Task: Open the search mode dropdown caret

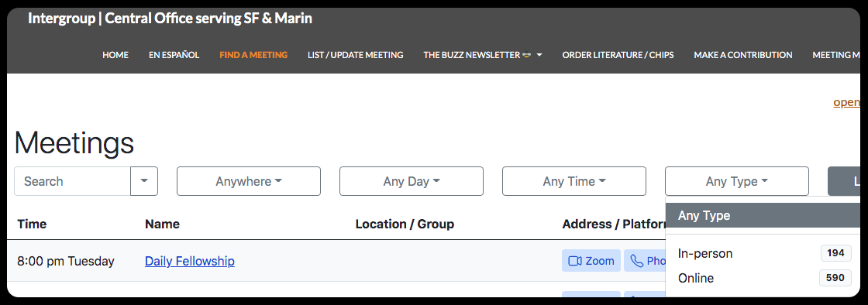Action: pos(144,181)
